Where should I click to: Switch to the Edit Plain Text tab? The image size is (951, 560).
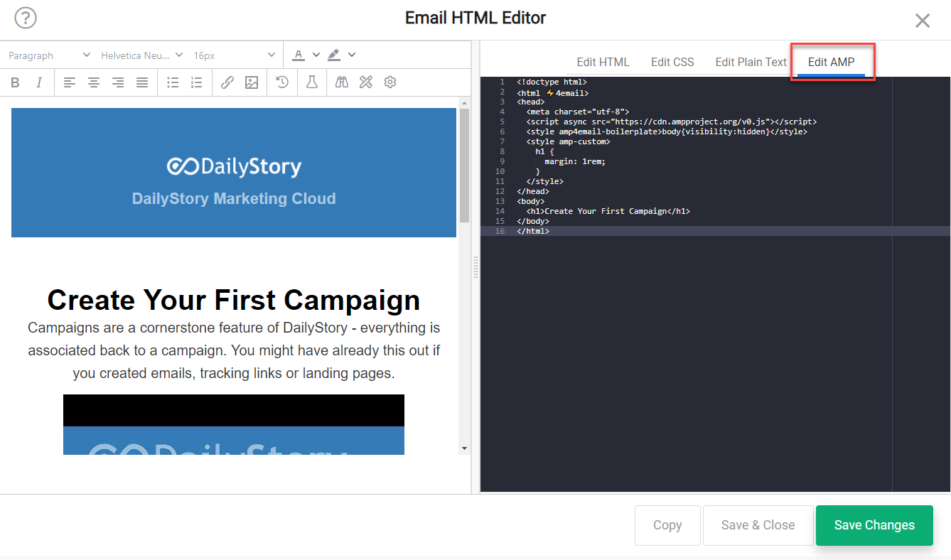[x=751, y=62]
